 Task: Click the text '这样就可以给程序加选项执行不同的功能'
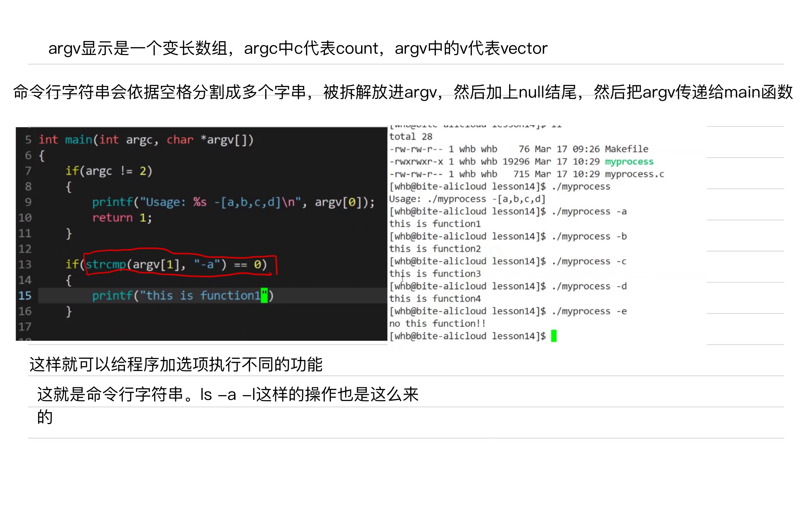point(176,365)
